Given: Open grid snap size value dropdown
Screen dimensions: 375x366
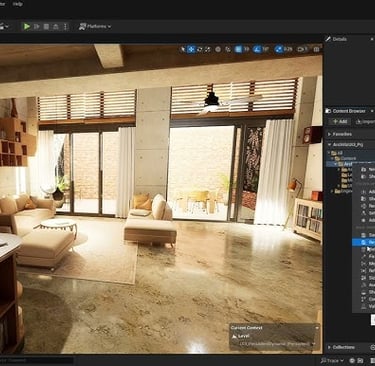Looking at the screenshot, I should pyautogui.click(x=246, y=49).
